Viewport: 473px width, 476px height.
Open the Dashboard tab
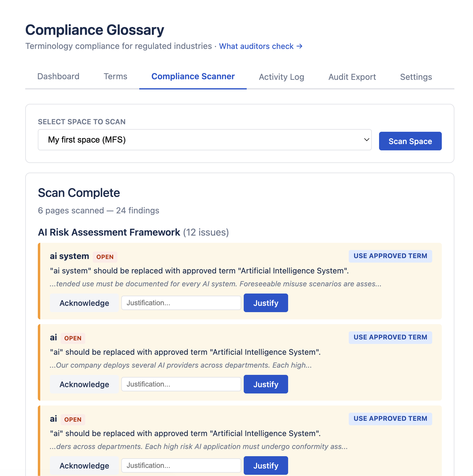point(58,77)
